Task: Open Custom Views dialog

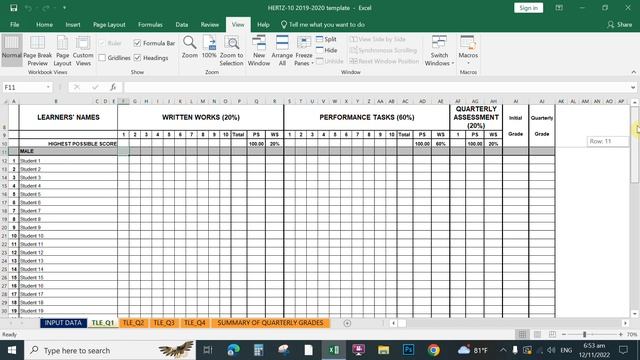Action: (x=83, y=51)
